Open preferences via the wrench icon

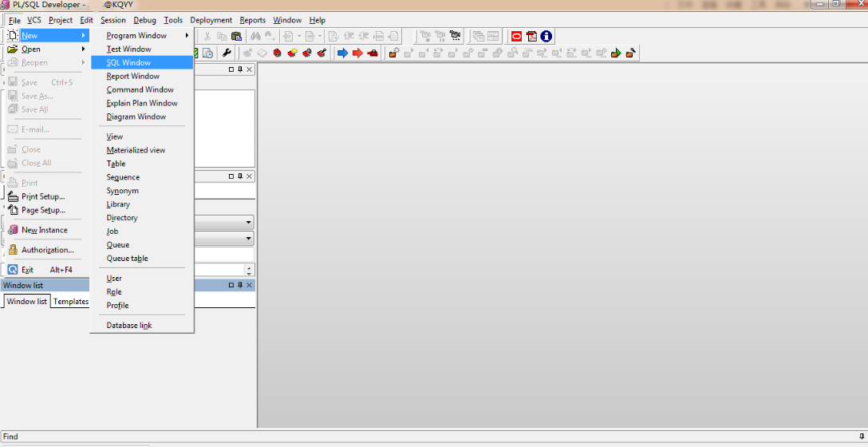pyautogui.click(x=227, y=53)
